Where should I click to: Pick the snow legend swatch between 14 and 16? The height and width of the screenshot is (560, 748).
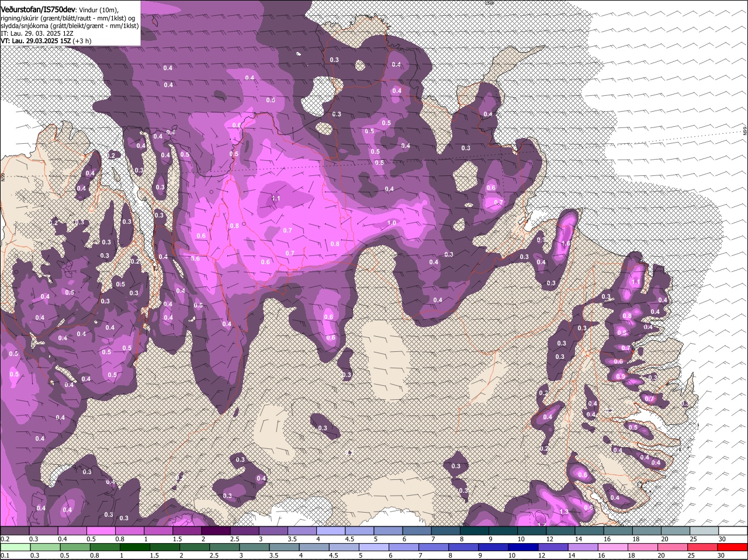click(589, 530)
